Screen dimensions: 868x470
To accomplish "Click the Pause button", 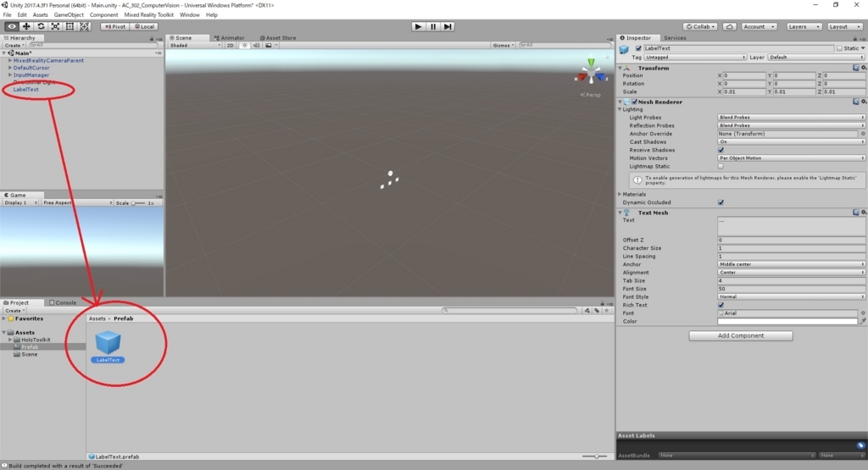I will tap(433, 26).
